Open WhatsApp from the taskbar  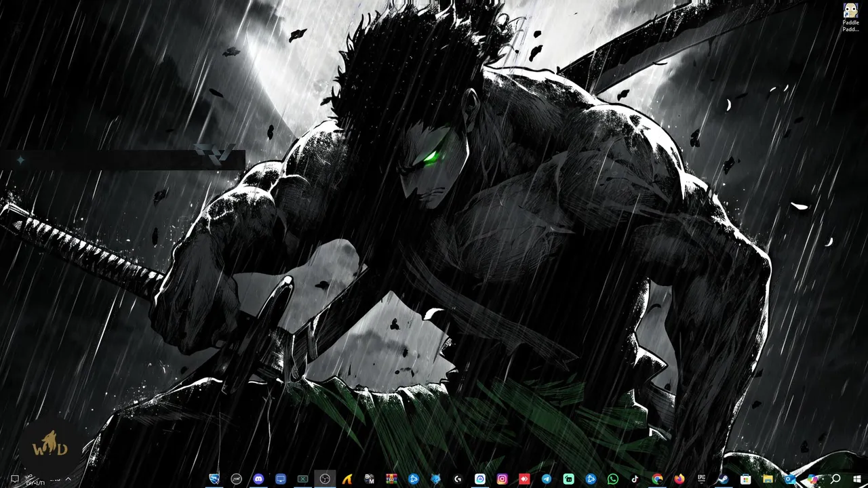(613, 479)
